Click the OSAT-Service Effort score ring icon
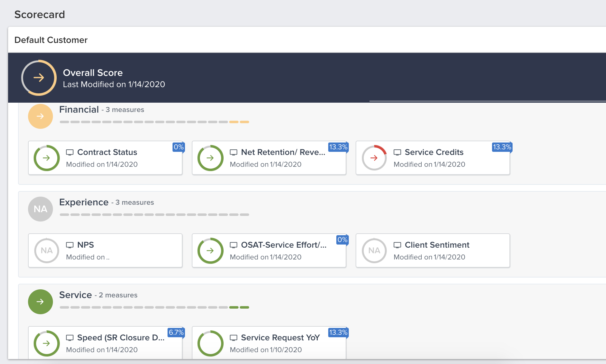The height and width of the screenshot is (364, 606). click(x=211, y=251)
